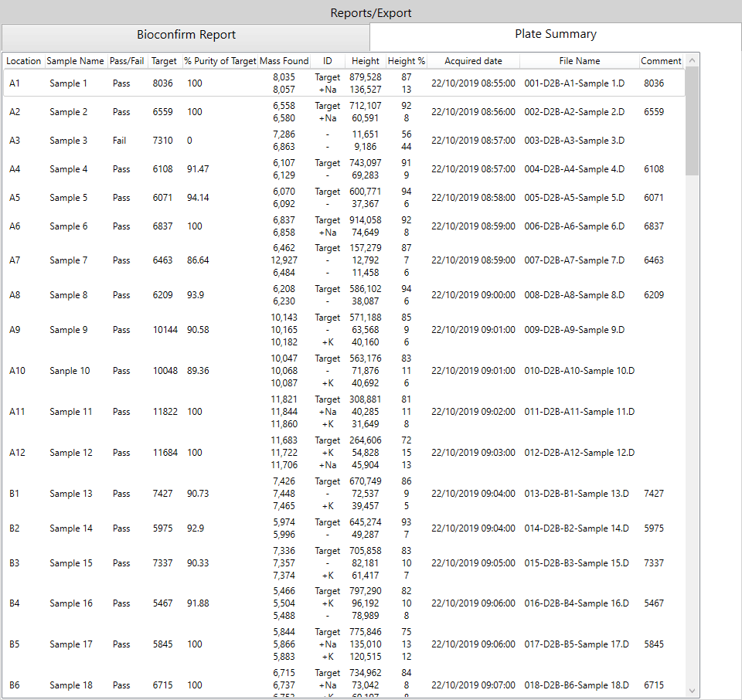Click the Acquired date column header
Viewport: 742px width, 700px height.
click(472, 61)
